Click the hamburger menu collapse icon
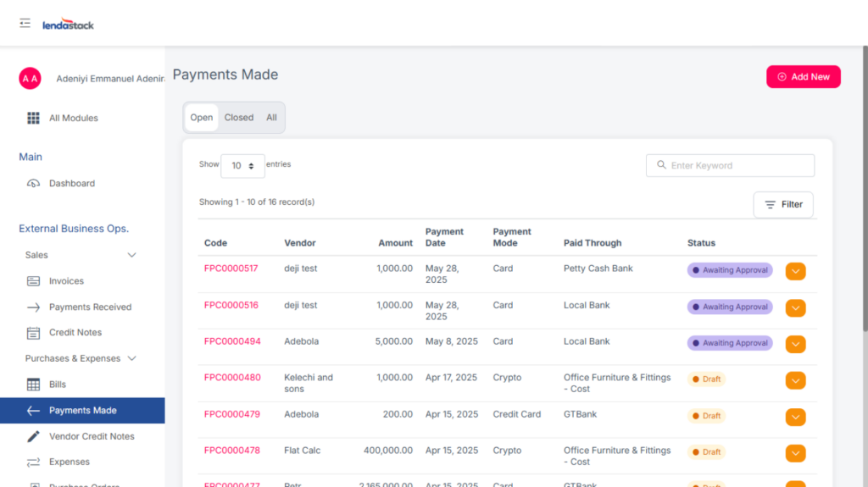 click(25, 24)
